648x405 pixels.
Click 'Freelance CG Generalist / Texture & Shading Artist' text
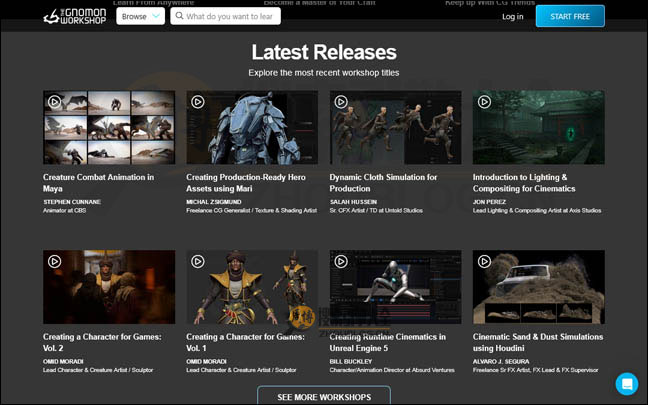[x=252, y=210]
